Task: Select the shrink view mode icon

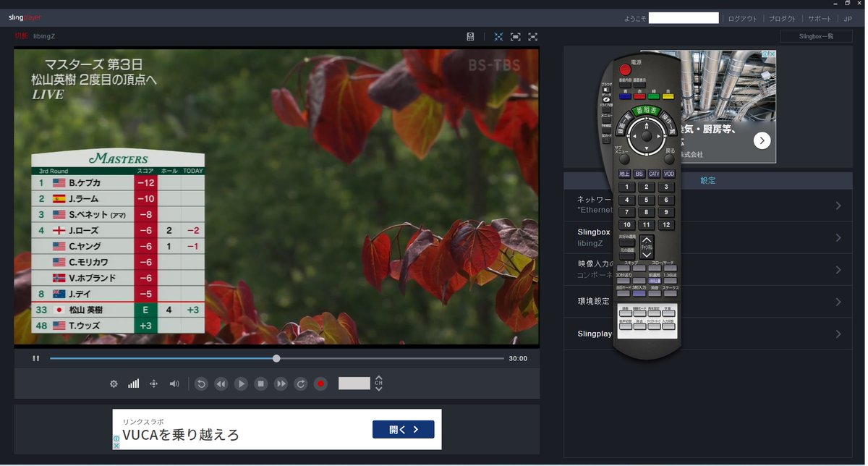Action: pos(498,36)
